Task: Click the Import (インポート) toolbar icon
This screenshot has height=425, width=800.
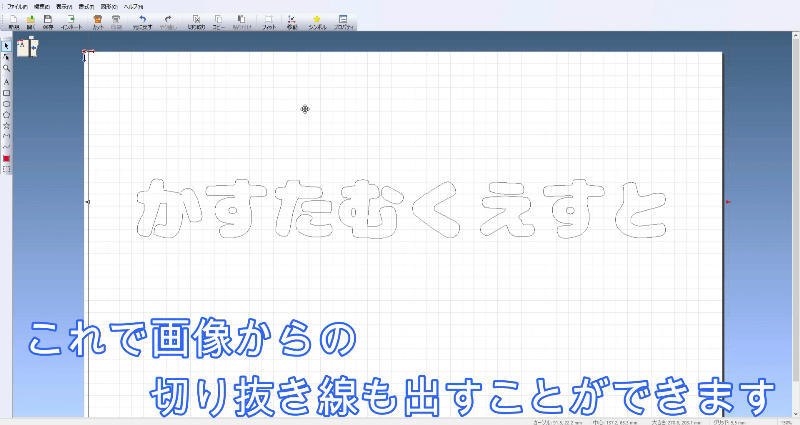Action: [71, 22]
